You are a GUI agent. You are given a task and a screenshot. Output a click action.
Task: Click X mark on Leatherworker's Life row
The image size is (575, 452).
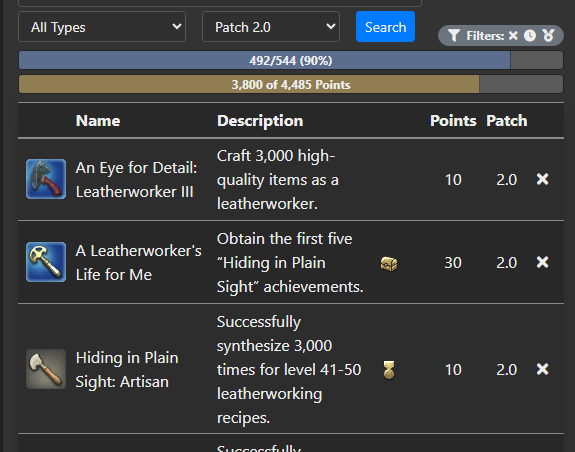542,262
